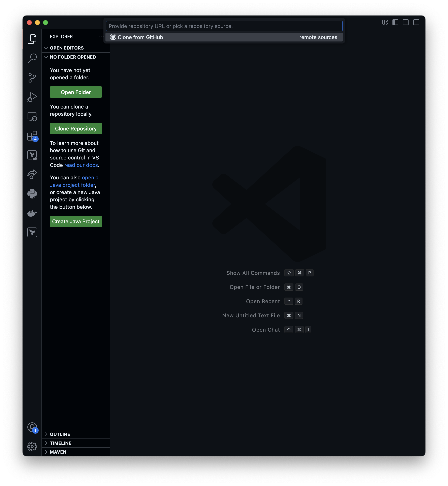Open the Accounts menu icon
This screenshot has width=448, height=486.
32,427
